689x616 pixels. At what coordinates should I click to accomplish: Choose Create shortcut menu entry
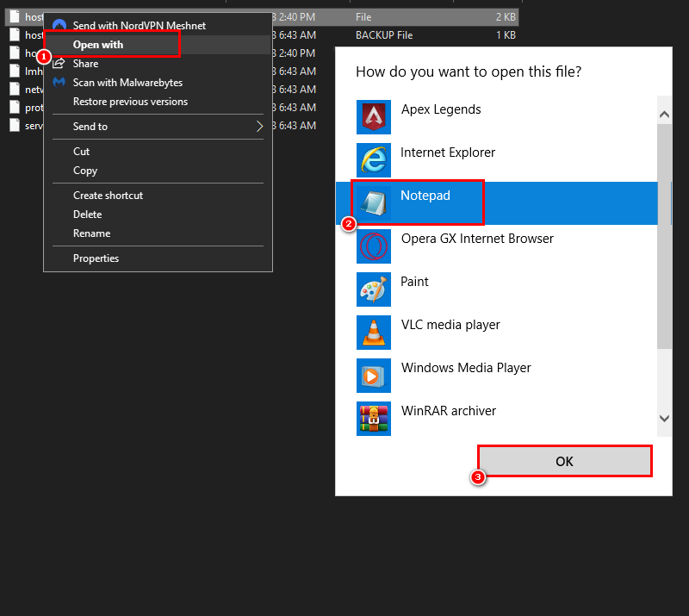click(x=158, y=196)
